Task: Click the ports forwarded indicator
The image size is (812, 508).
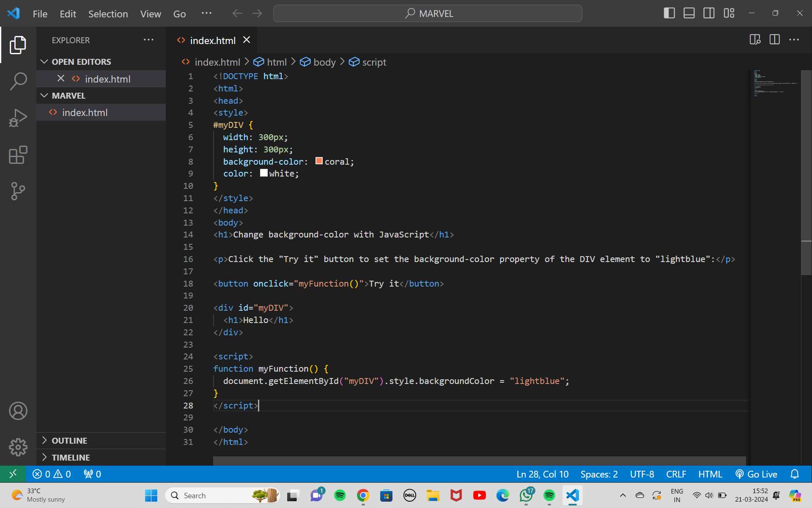Action: (x=92, y=474)
